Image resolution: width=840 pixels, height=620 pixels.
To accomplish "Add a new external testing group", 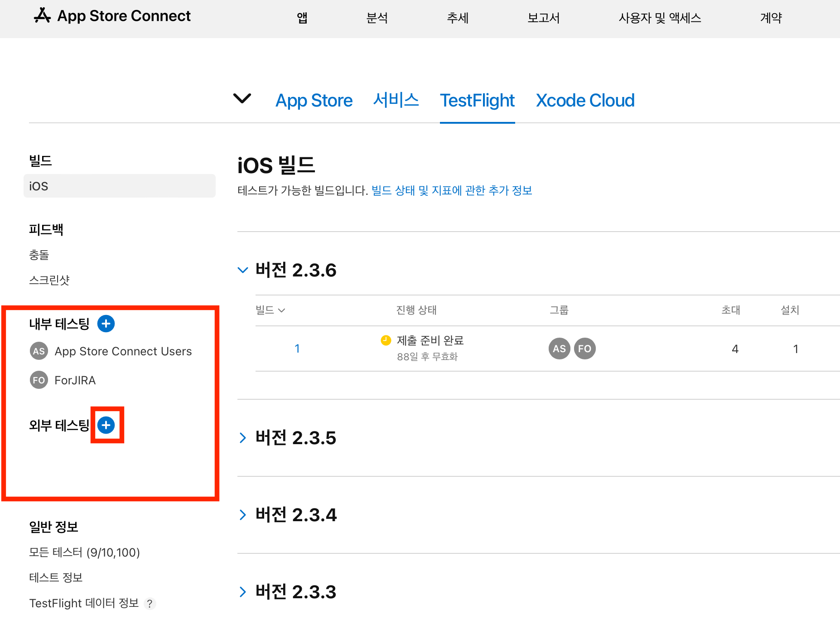I will [106, 425].
